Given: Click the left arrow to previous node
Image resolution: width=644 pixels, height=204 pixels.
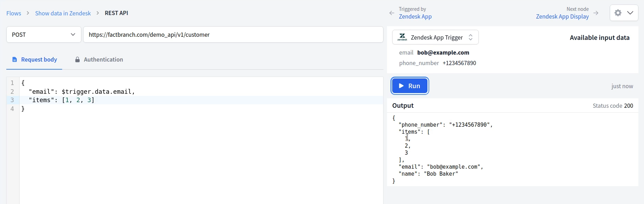Looking at the screenshot, I should [x=392, y=13].
